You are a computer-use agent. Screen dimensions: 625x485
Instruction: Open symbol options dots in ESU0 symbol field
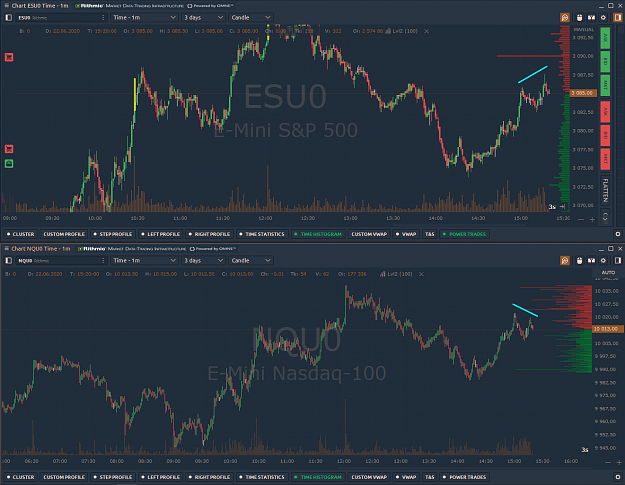tap(103, 18)
